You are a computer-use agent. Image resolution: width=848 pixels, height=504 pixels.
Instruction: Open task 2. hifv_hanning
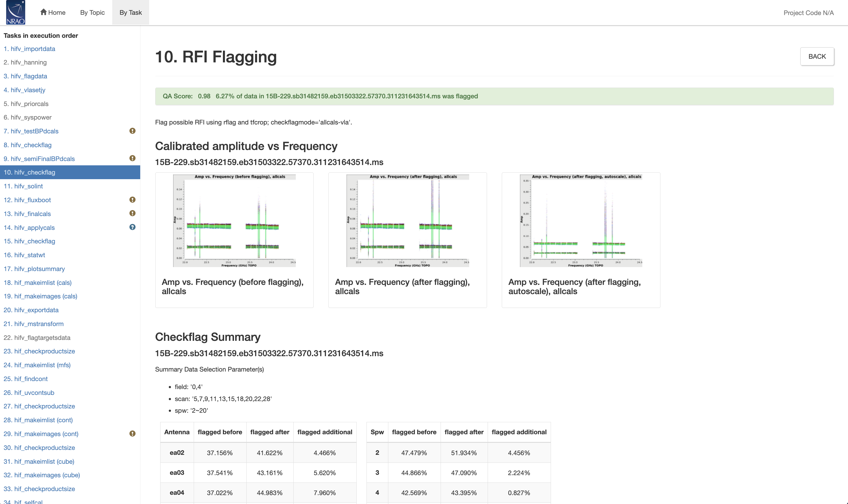click(25, 62)
